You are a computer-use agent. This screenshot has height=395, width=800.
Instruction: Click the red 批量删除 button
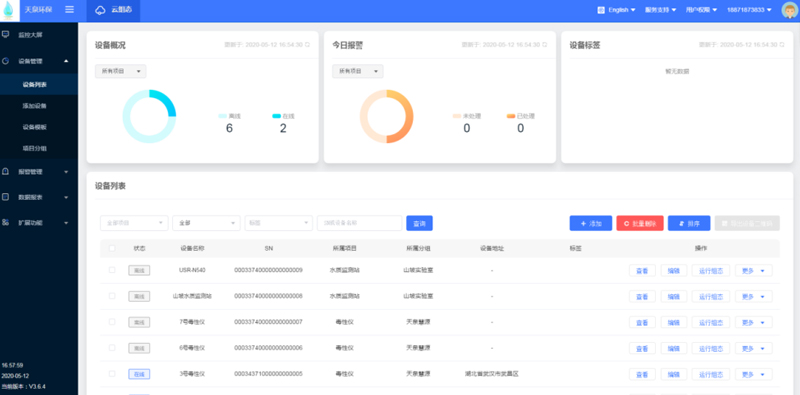640,223
